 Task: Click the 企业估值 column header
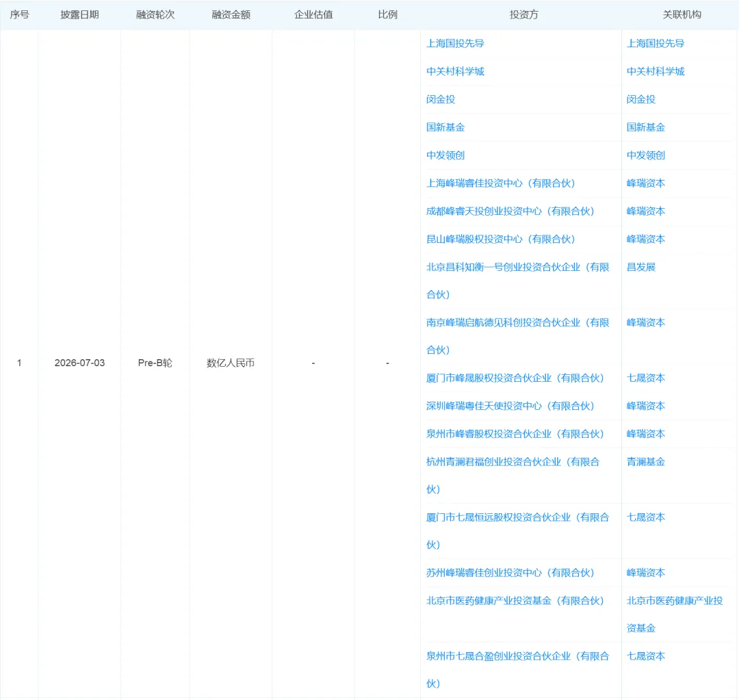(313, 14)
